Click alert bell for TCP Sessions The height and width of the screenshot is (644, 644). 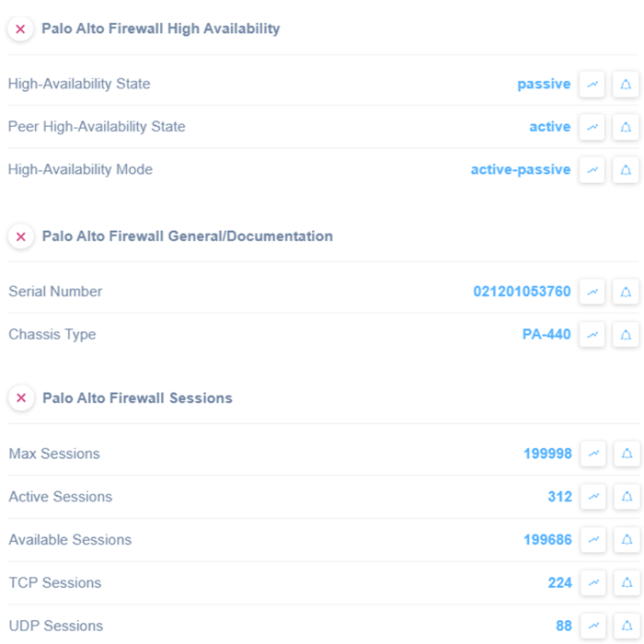pos(627,583)
